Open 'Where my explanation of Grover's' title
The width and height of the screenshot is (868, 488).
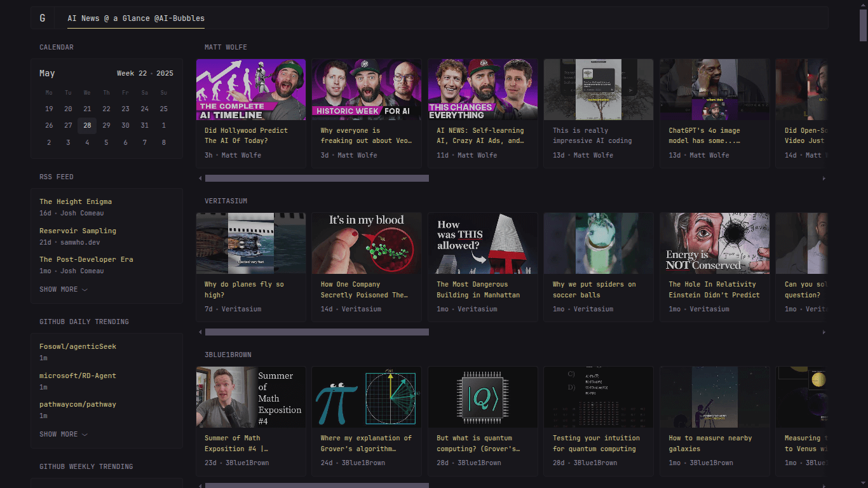tap(366, 443)
